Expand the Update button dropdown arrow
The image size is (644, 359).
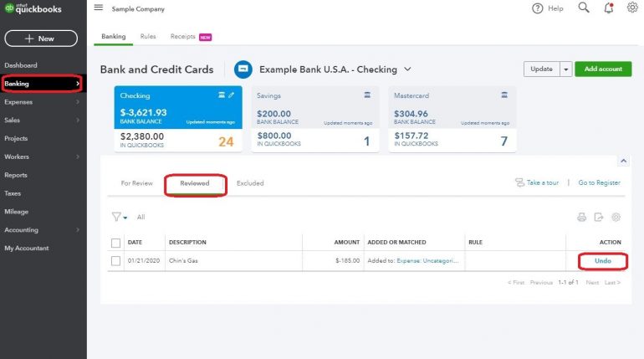565,69
